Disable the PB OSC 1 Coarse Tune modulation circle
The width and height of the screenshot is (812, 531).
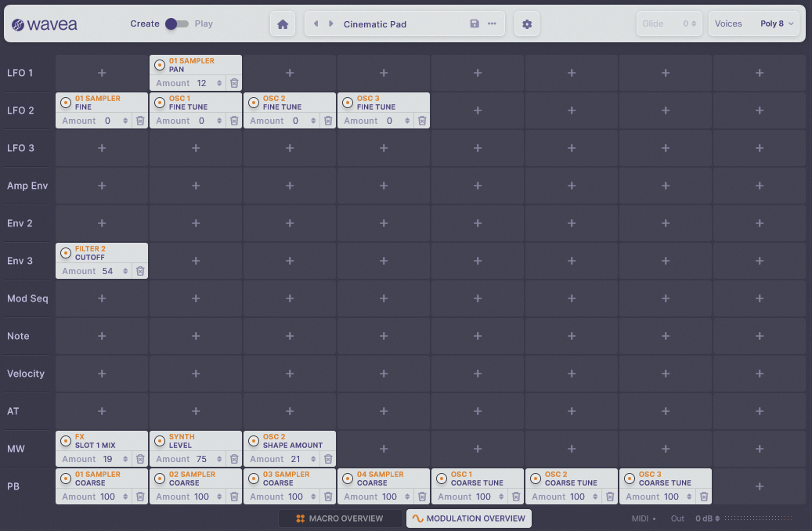point(442,479)
